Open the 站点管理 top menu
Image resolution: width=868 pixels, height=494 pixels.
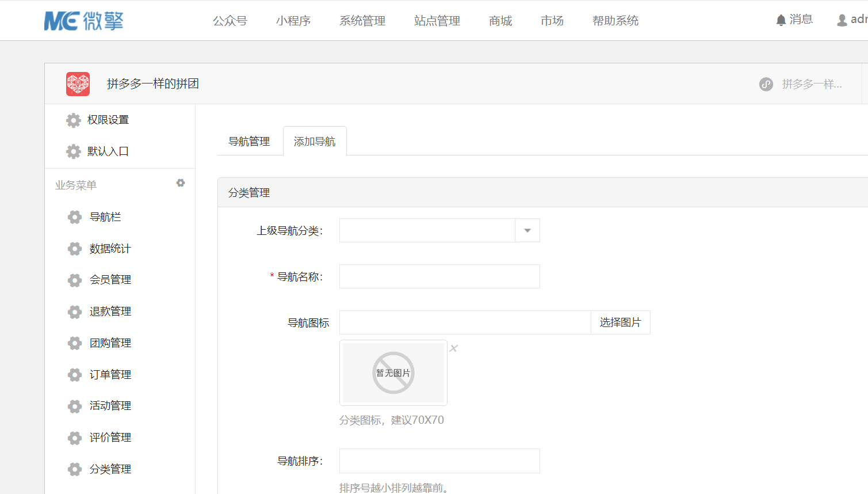tap(437, 21)
